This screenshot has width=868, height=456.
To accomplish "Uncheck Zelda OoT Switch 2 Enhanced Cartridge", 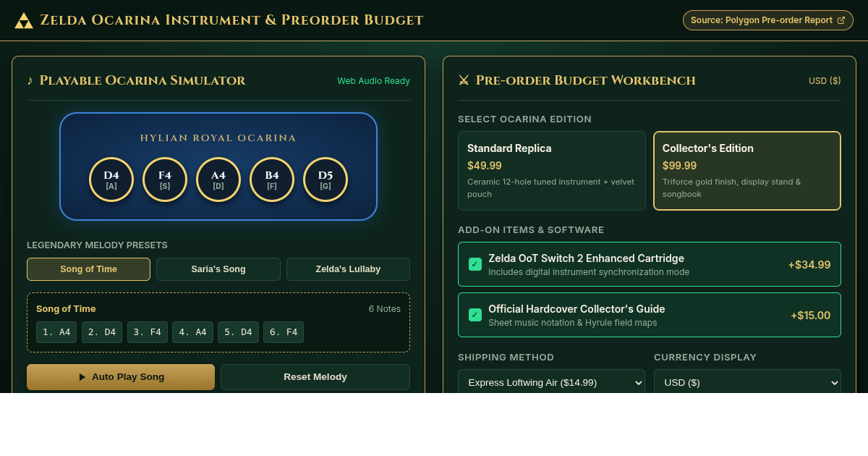I will click(x=475, y=264).
